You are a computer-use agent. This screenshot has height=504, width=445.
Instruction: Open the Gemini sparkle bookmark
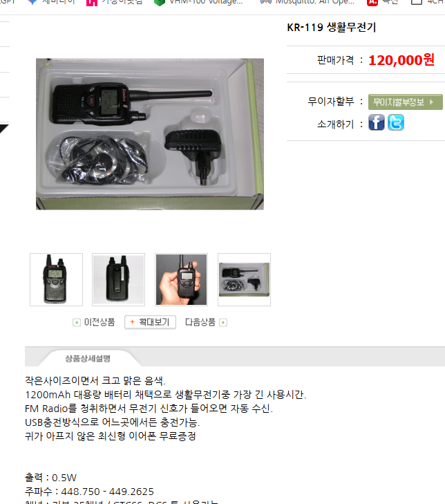(x=32, y=1)
